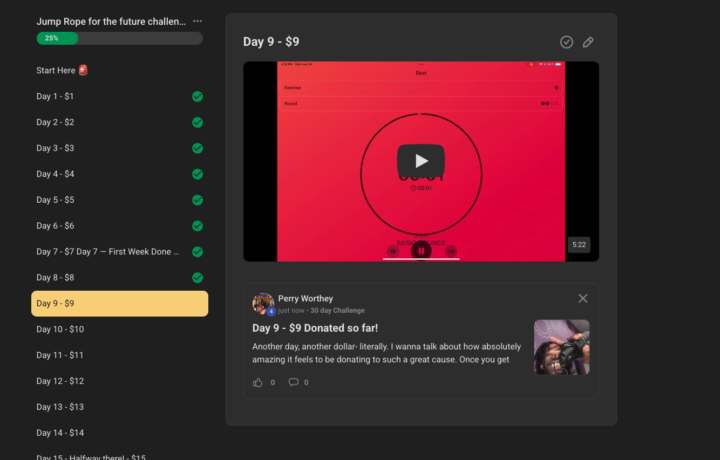This screenshot has height=460, width=720.
Task: Open the Day 9 - $9 Donated so far post
Action: pos(315,328)
